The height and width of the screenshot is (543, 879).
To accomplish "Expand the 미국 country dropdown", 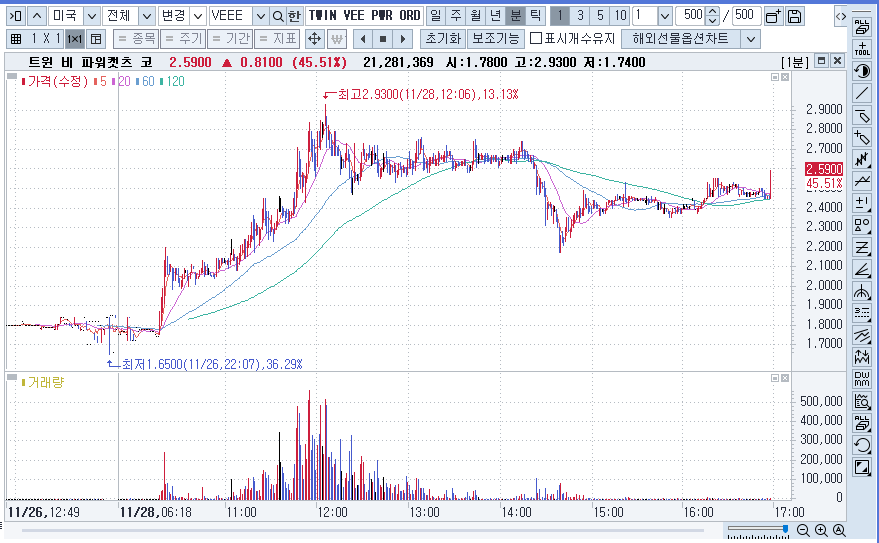I will (91, 16).
